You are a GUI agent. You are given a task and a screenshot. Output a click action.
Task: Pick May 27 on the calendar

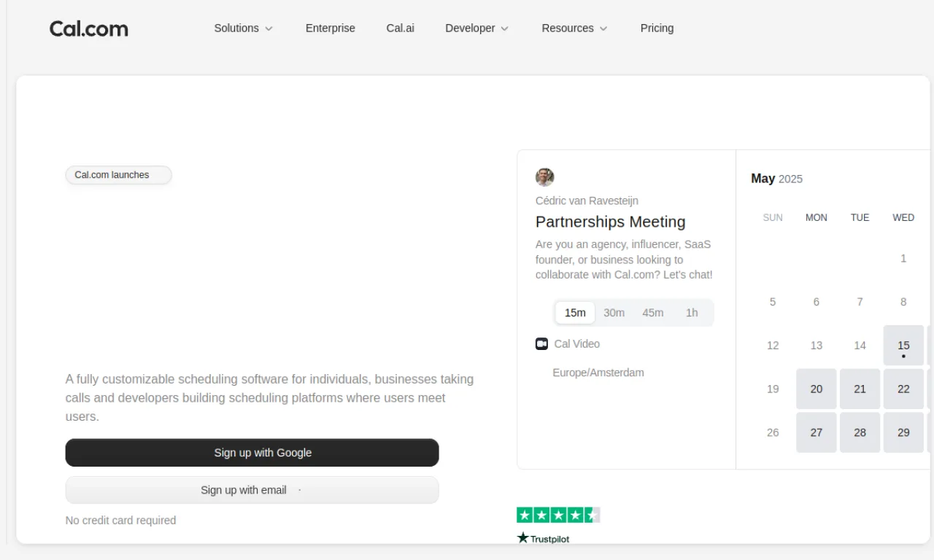817,432
